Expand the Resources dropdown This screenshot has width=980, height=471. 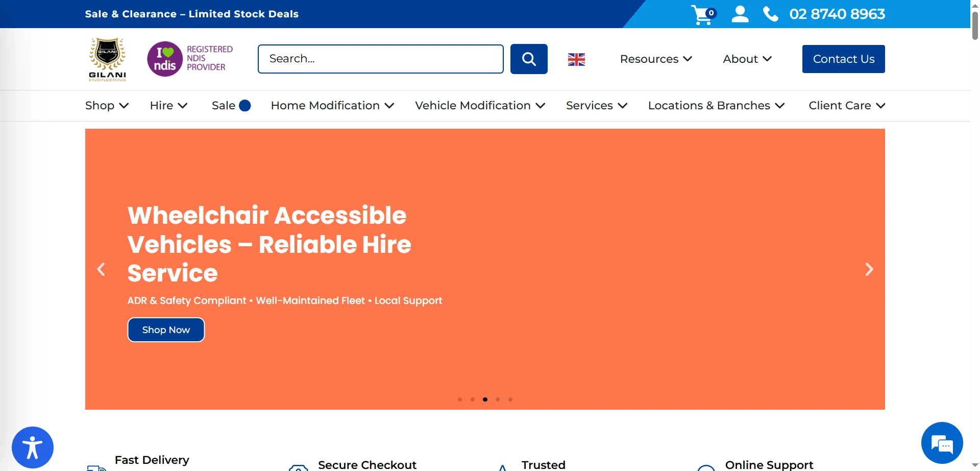point(656,59)
